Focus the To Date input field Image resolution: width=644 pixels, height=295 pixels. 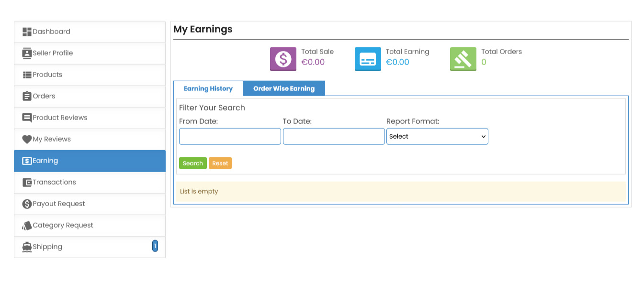pyautogui.click(x=334, y=136)
